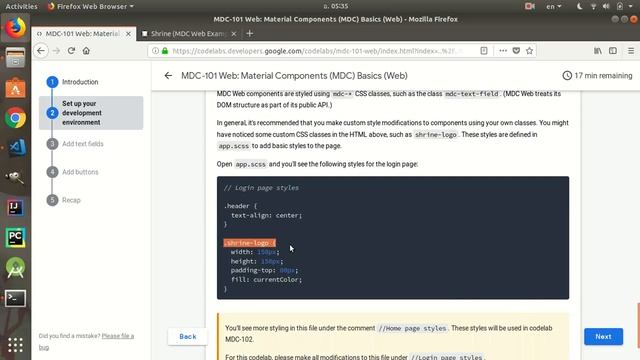Viewport: 640px width, 360px height.
Task: Show site information icon in URL bar
Action: [x=155, y=51]
